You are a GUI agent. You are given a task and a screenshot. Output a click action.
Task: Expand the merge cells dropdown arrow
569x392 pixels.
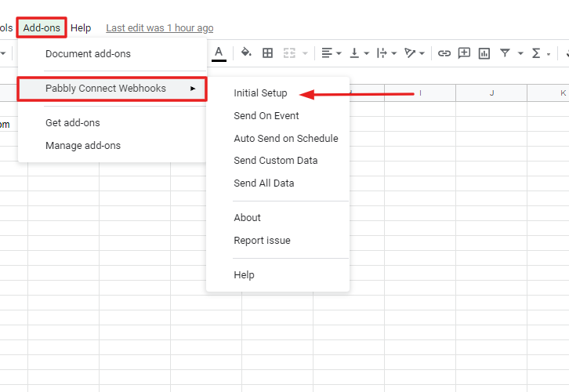[305, 54]
